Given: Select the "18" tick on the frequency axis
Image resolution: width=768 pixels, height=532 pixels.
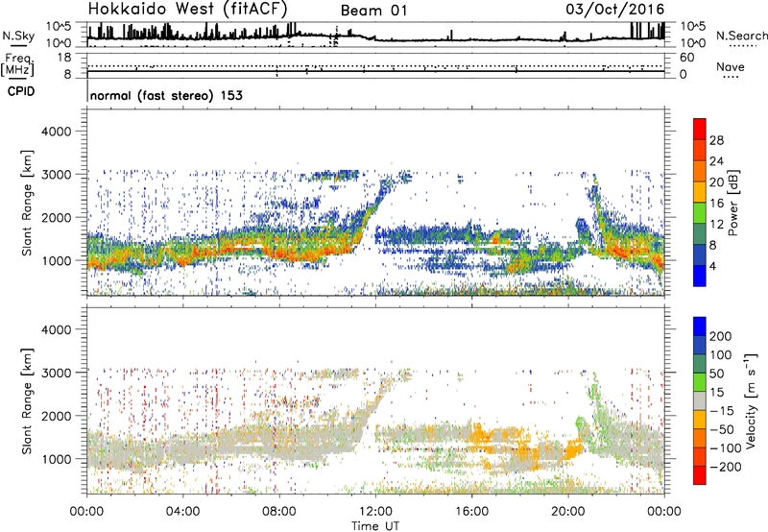Looking at the screenshot, I should coord(64,58).
